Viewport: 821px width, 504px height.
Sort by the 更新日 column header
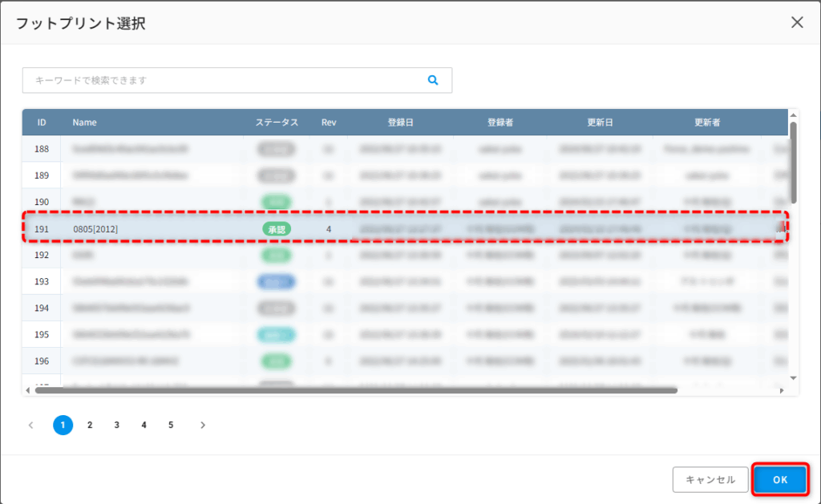click(x=600, y=123)
